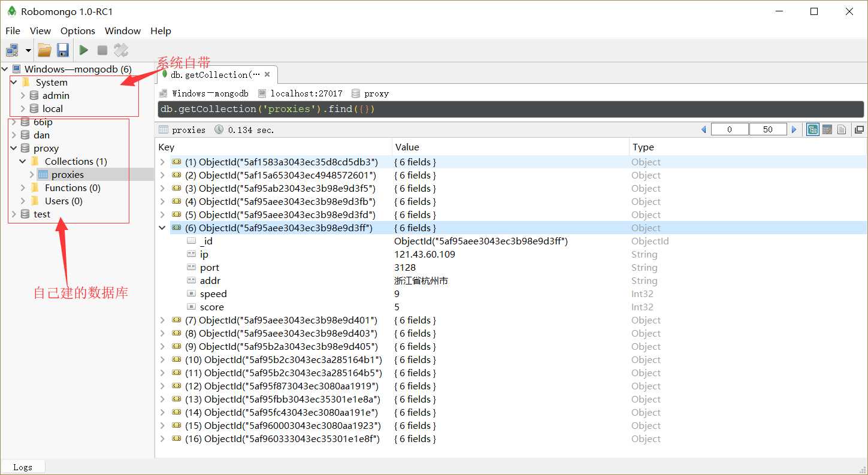
Task: Expand the admin database
Action: (x=23, y=96)
